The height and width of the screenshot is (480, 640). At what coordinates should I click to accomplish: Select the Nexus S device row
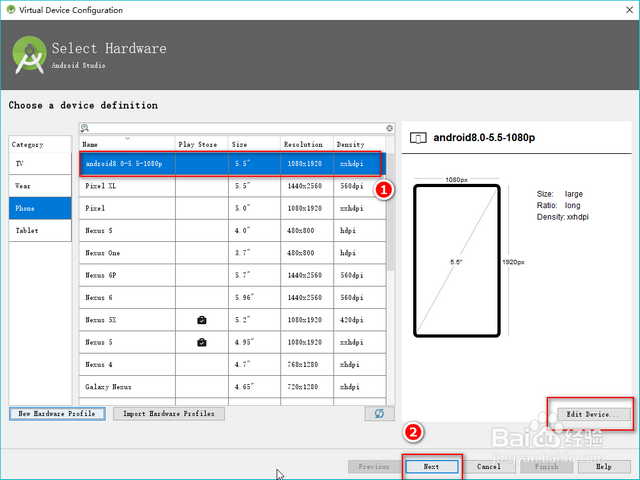[232, 231]
